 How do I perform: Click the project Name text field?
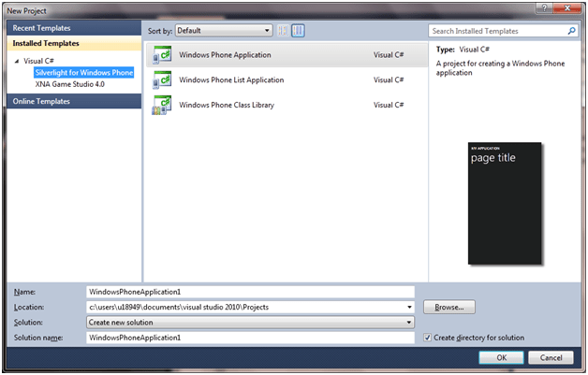click(249, 292)
